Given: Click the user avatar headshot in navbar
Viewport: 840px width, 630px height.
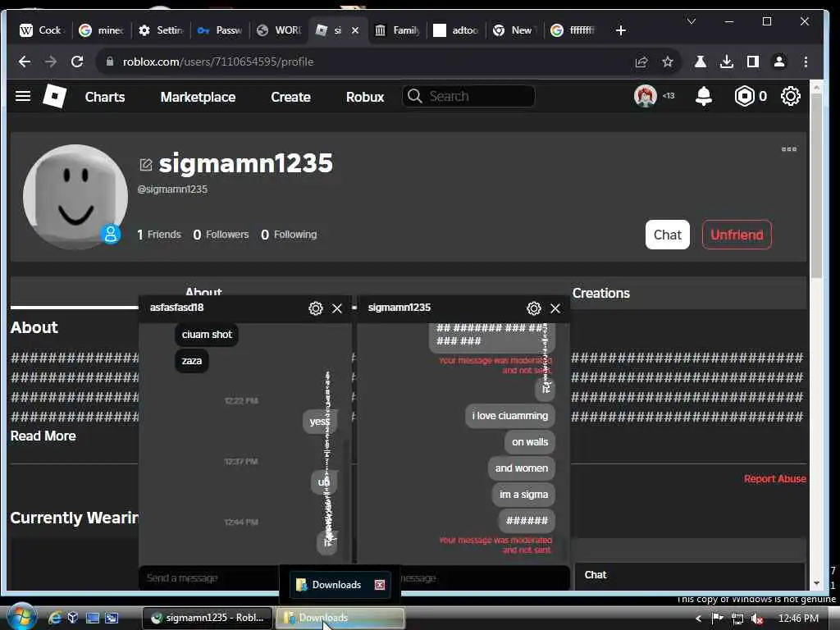Looking at the screenshot, I should click(x=645, y=97).
